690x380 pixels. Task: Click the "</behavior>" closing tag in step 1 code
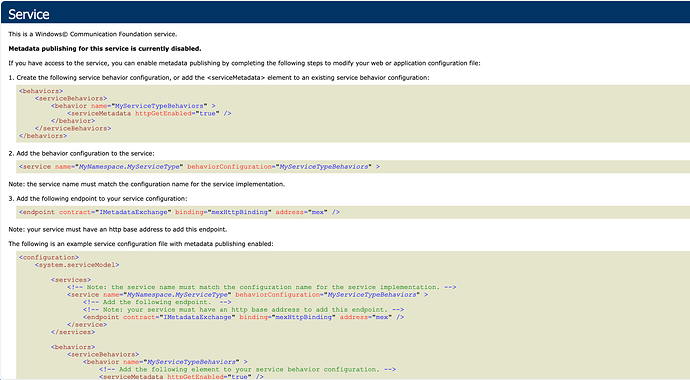[73, 121]
